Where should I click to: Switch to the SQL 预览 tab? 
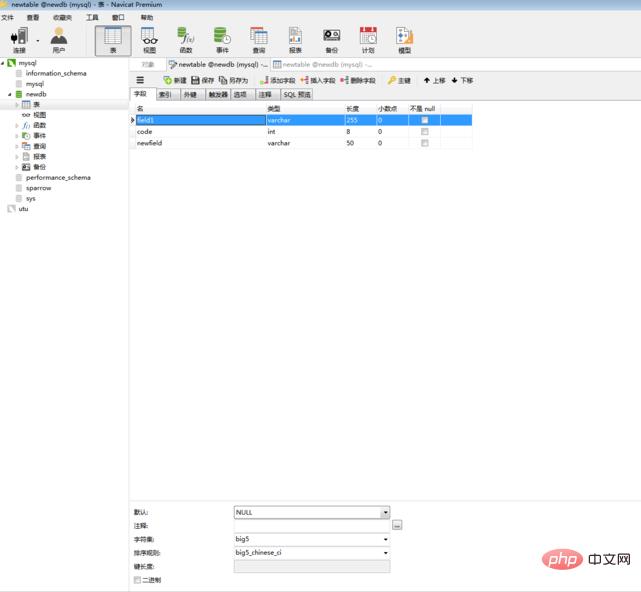point(297,95)
